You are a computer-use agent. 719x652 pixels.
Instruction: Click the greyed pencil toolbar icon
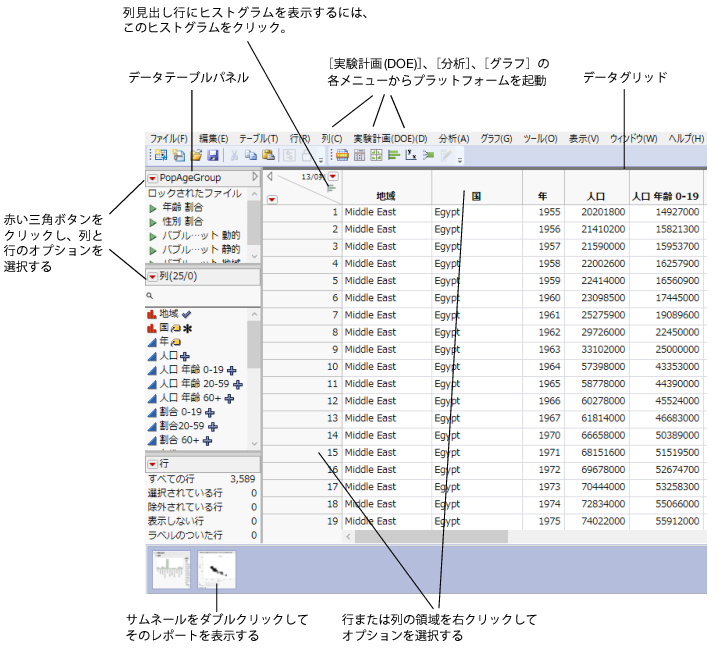click(x=446, y=155)
